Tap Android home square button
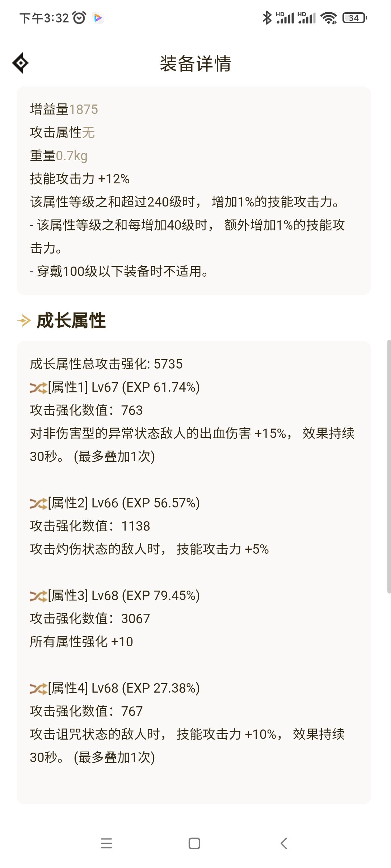Image resolution: width=391 pixels, height=868 pixels. tap(194, 843)
